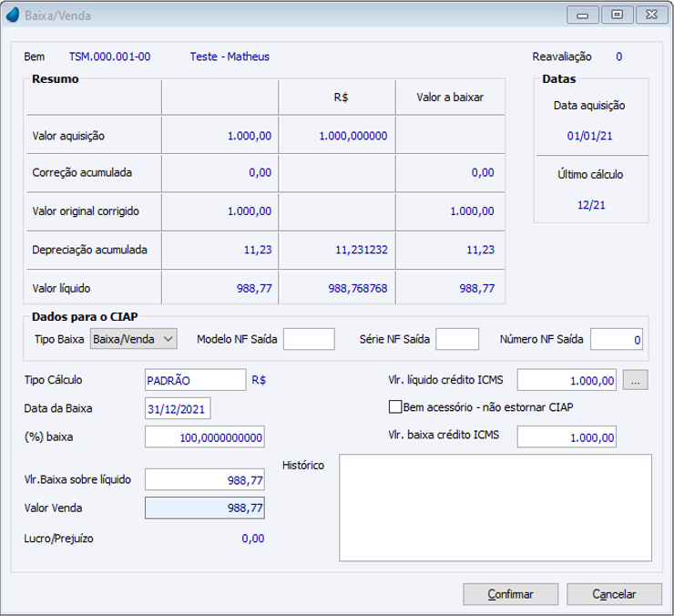Screen dimensions: 674x616
Task: Click the (%) baixa percentage field
Action: pos(205,437)
